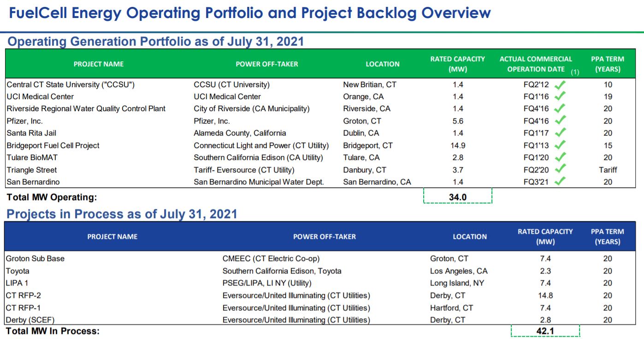Click the 2.3 rated capacity value
The image size is (644, 339).
[545, 271]
